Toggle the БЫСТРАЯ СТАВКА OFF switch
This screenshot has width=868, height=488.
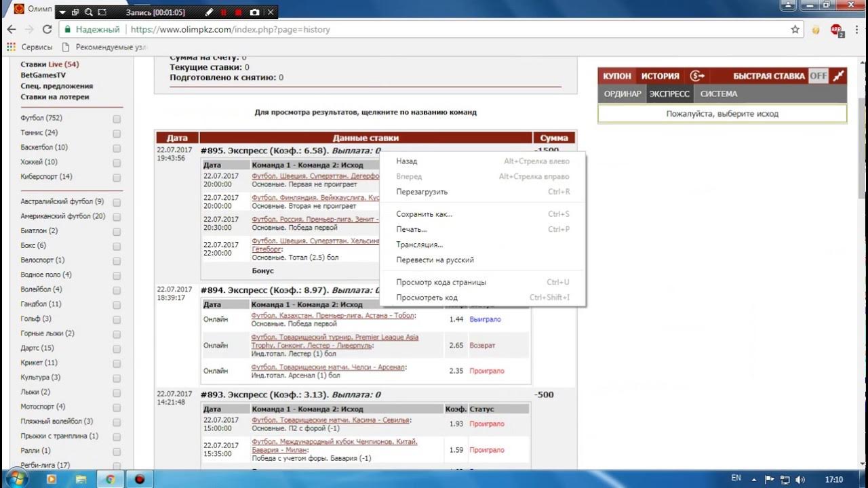(x=818, y=76)
